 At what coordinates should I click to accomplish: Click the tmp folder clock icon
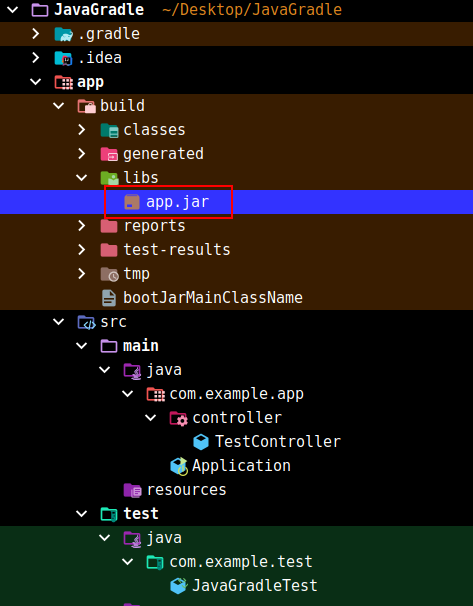109,274
